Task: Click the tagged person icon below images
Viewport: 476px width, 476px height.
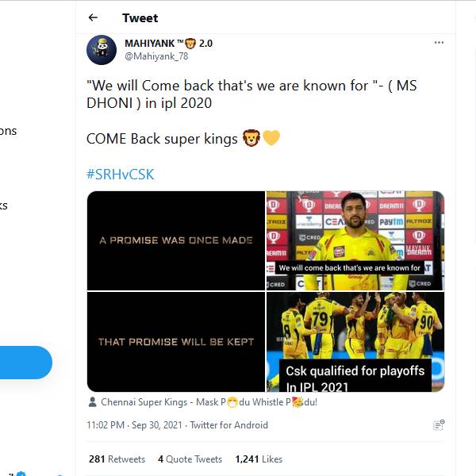Action: [x=93, y=402]
